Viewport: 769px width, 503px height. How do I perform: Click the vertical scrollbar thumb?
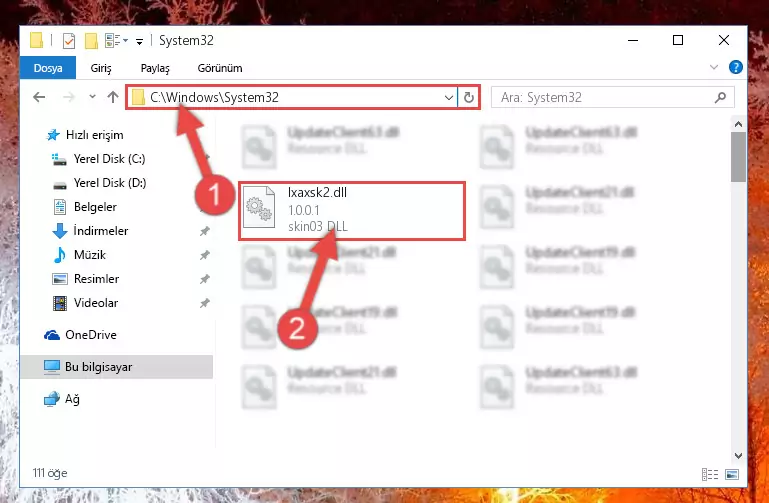pos(738,157)
